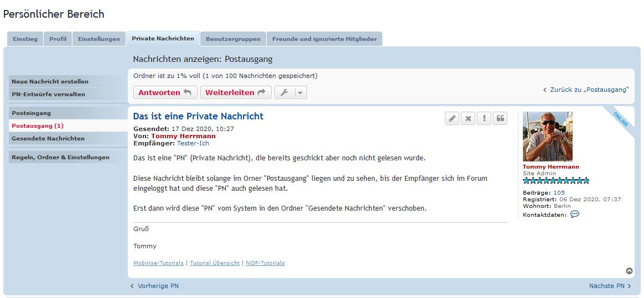Click sender name Tommy Herrmann in header
This screenshot has width=644, height=298.
pyautogui.click(x=183, y=136)
